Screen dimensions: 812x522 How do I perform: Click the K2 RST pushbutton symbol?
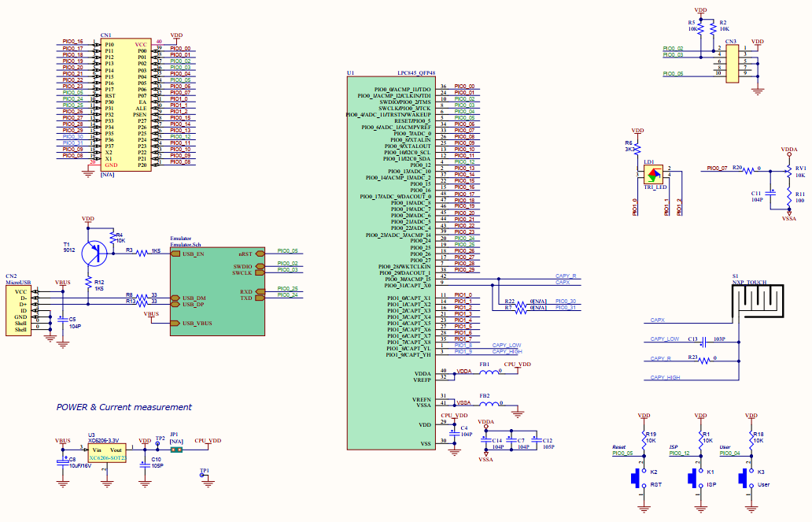tap(637, 478)
